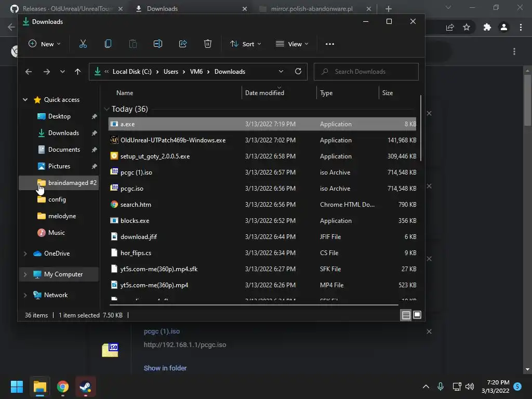This screenshot has width=532, height=399.
Task: Switch to the Releases OldUnreal Chrome tab
Action: 67,8
